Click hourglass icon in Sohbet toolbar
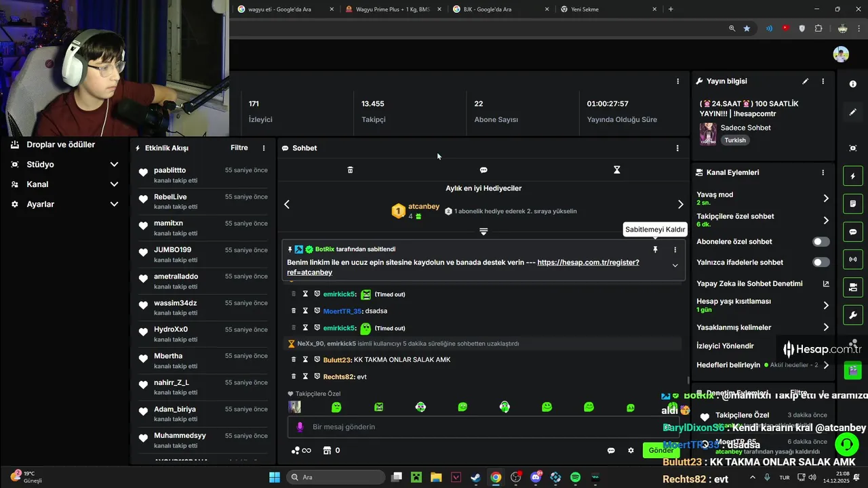Screen dimensions: 868x488 [x=616, y=170]
